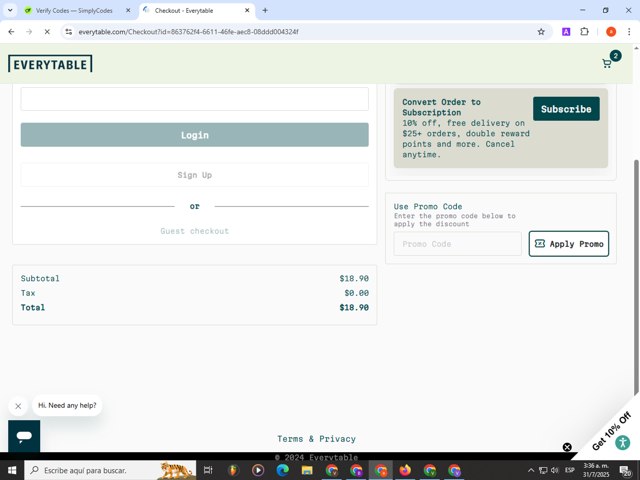Screen dimensions: 640x480
Task: Click the Apply Promo button
Action: [x=569, y=244]
